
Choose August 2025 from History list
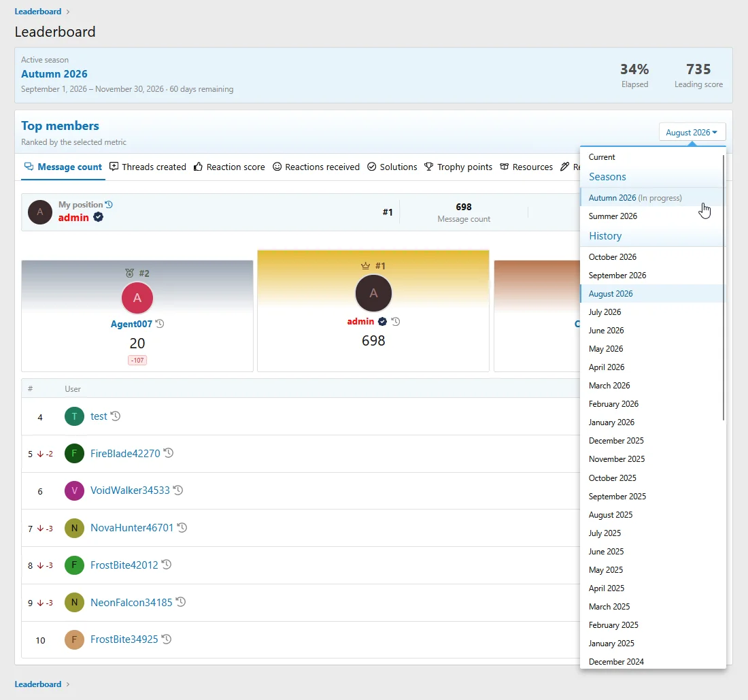(x=651, y=515)
